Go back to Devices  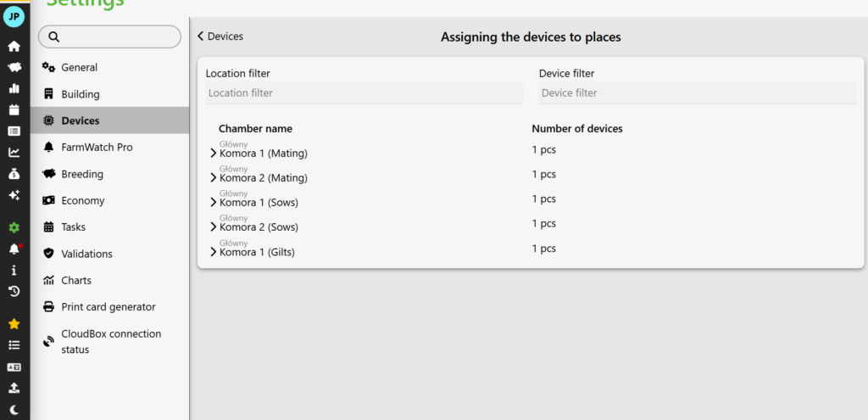[x=220, y=36]
